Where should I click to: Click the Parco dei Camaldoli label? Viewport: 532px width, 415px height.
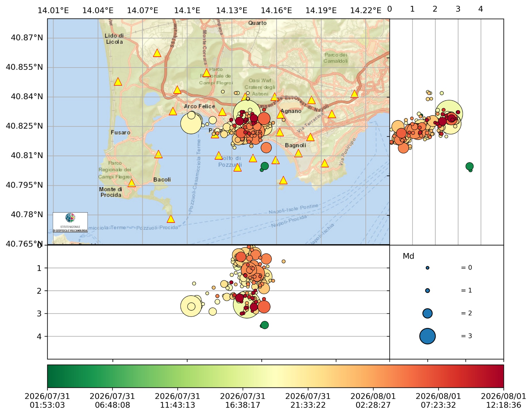(x=335, y=58)
